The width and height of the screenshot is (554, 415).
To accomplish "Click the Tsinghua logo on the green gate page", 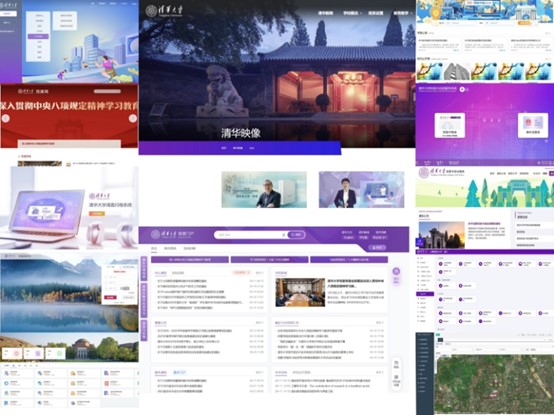I will click(x=441, y=173).
